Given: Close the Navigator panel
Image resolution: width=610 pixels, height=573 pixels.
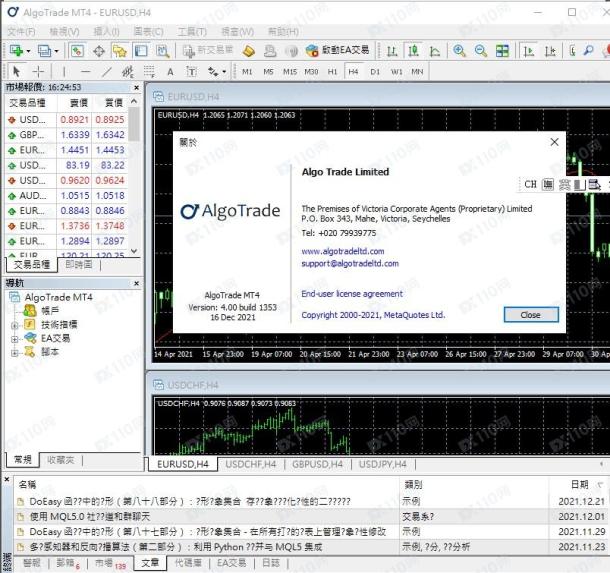Looking at the screenshot, I should 137,284.
